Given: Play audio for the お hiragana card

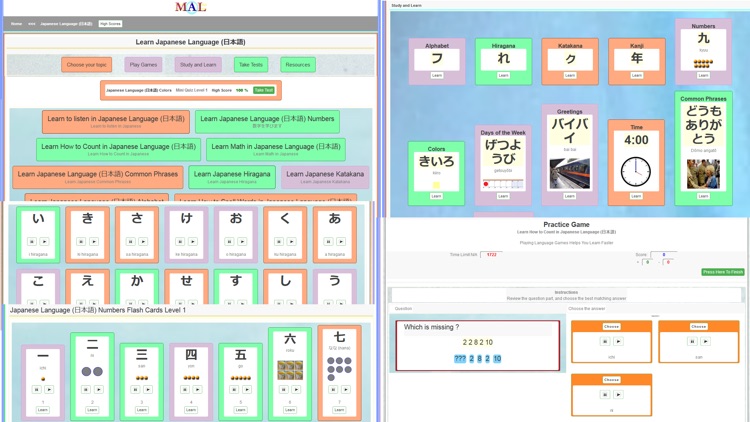Looking at the screenshot, I should (243, 242).
